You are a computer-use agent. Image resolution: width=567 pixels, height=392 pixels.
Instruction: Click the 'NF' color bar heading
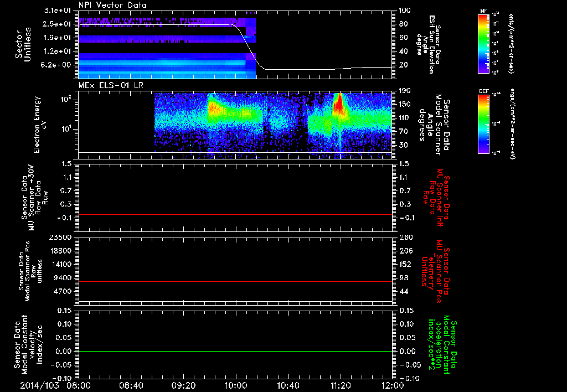pyautogui.click(x=483, y=11)
